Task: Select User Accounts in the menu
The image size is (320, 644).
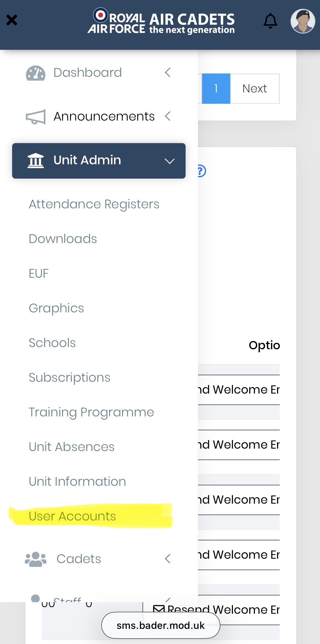Action: click(72, 516)
